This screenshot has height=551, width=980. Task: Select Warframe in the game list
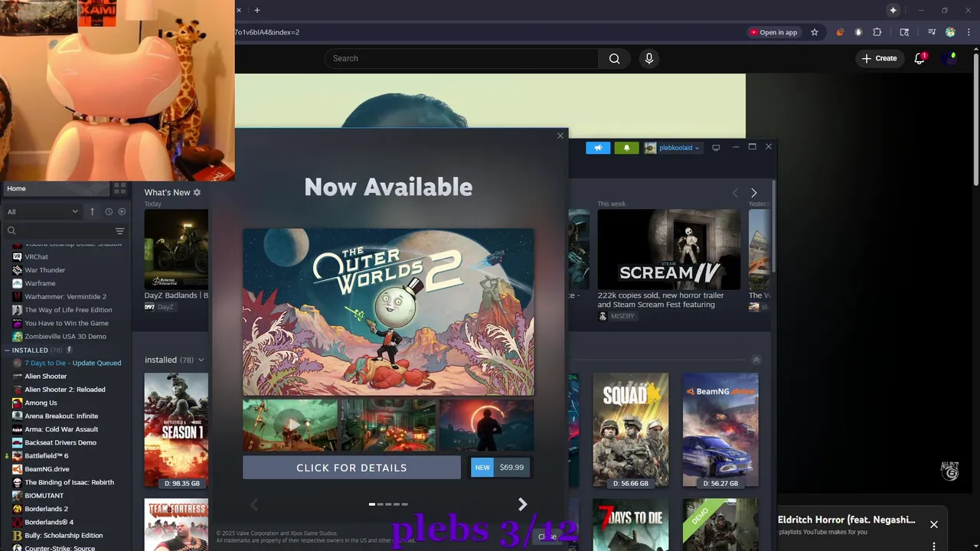click(x=40, y=283)
